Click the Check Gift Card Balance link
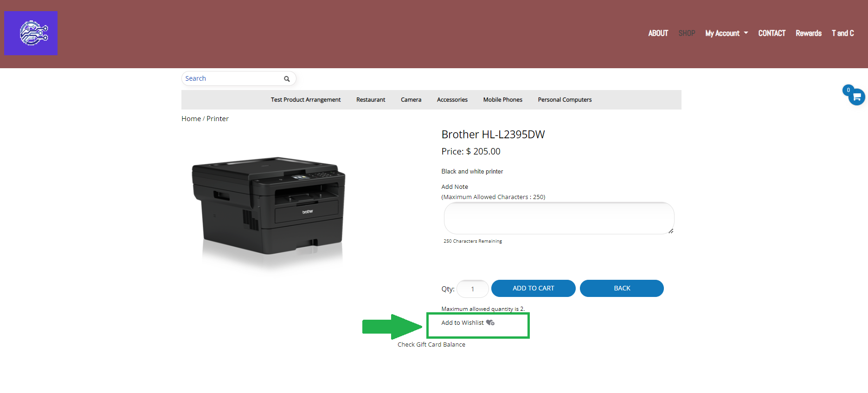The height and width of the screenshot is (393, 868). pos(431,344)
